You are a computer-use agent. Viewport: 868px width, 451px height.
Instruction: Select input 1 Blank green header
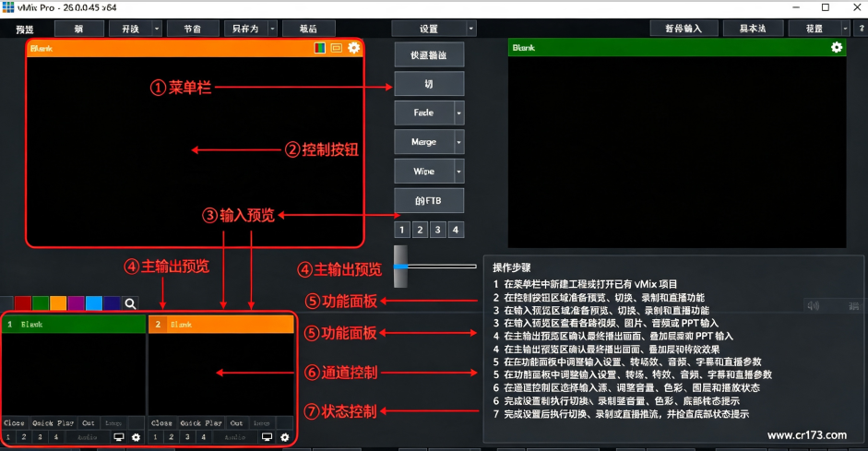[74, 325]
